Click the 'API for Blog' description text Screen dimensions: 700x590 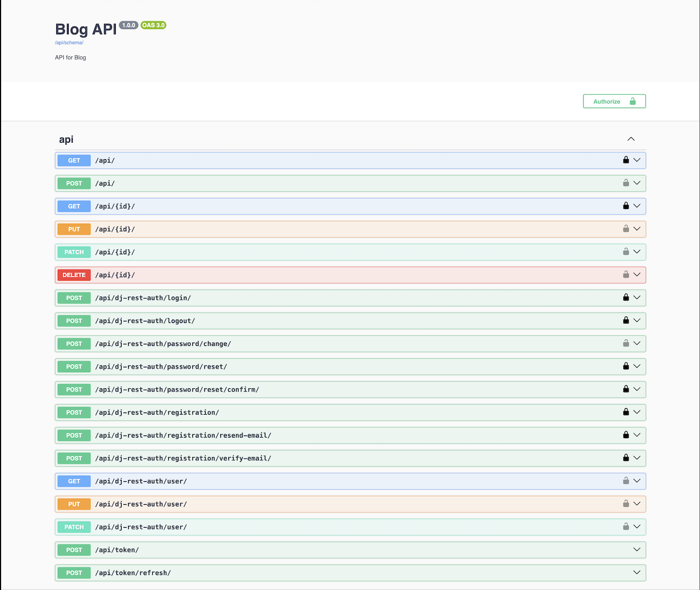click(70, 57)
